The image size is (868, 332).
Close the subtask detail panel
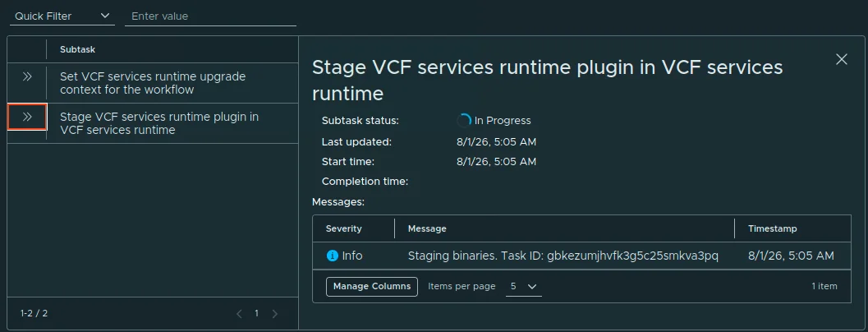click(x=842, y=59)
